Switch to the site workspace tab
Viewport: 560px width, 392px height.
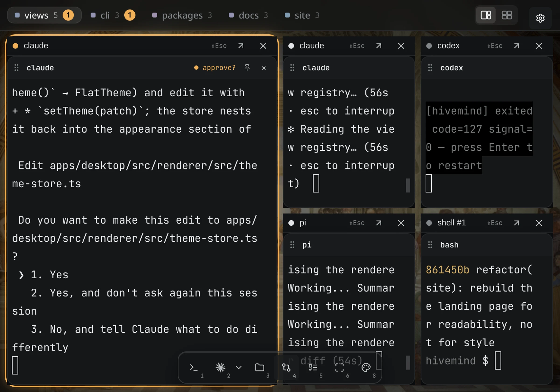click(302, 15)
